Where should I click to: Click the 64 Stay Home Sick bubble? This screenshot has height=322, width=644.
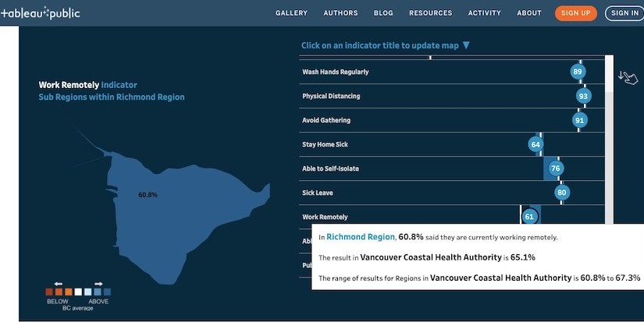point(535,144)
